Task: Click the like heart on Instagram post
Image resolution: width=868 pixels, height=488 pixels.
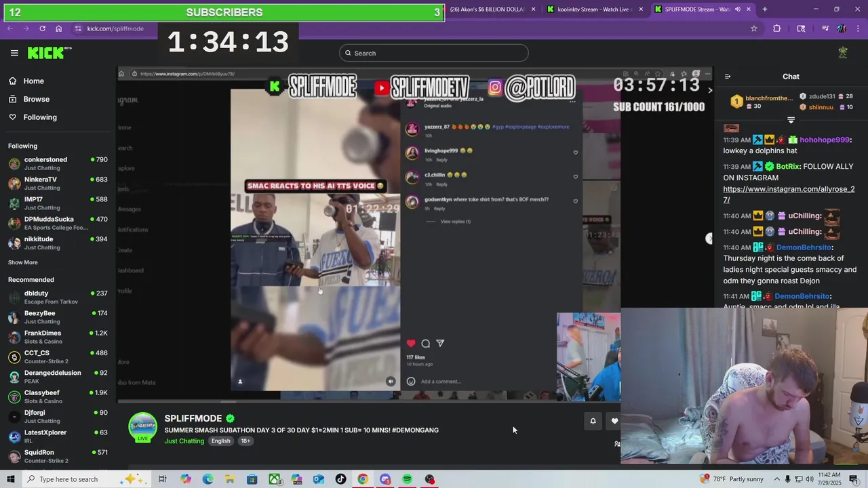Action: click(410, 344)
